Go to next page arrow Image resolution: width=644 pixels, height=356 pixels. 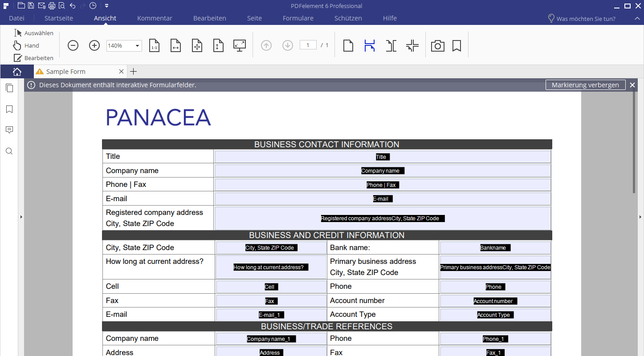(x=288, y=45)
